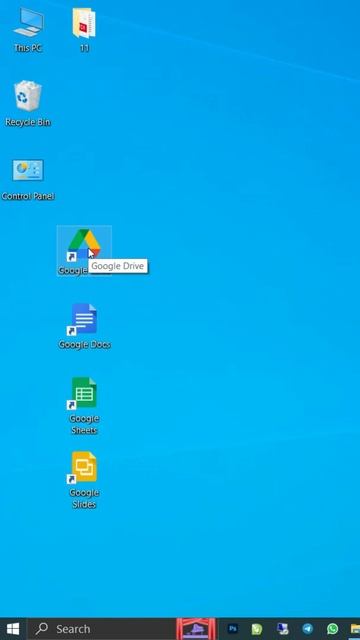The height and width of the screenshot is (640, 360).
Task: Select the Google Drive shortcut icon
Action: point(84,245)
